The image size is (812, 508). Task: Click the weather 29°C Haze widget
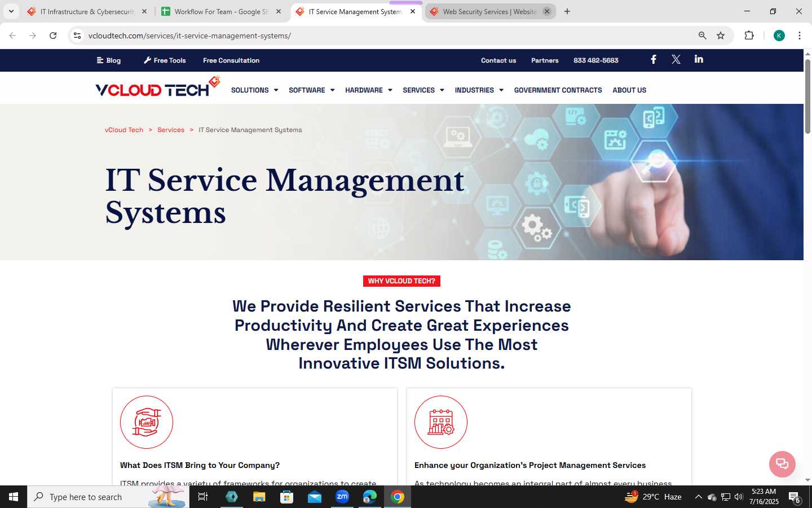point(653,497)
